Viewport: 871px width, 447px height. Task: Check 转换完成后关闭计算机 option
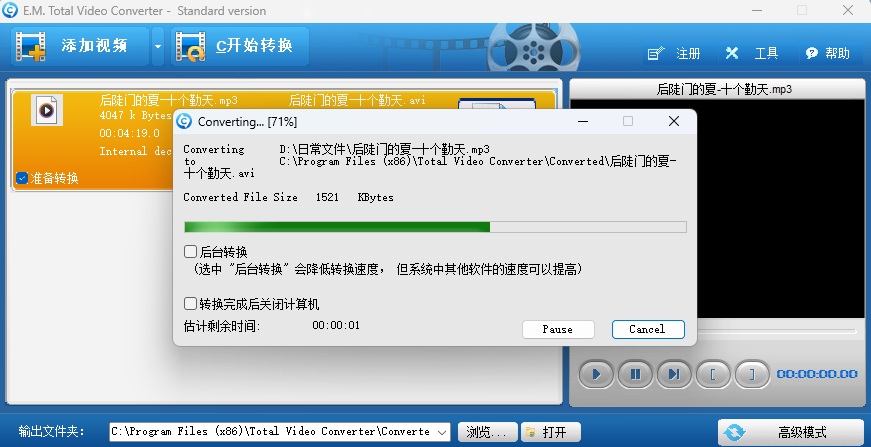click(191, 304)
